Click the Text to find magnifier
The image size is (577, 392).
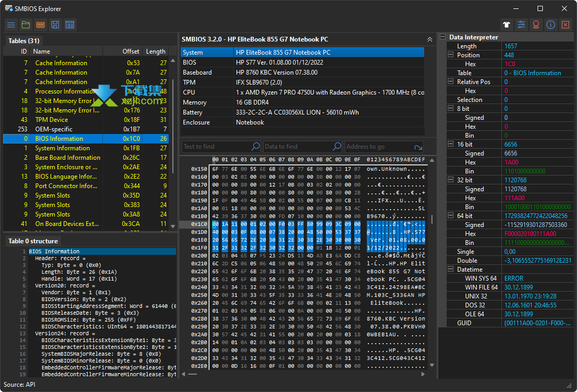pos(255,147)
